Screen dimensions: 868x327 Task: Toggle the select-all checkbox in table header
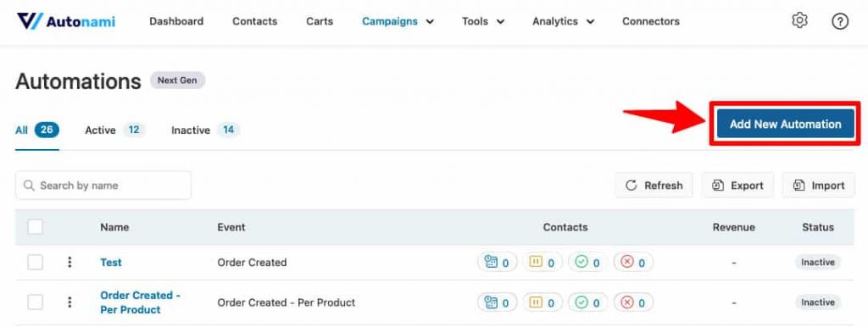[36, 227]
